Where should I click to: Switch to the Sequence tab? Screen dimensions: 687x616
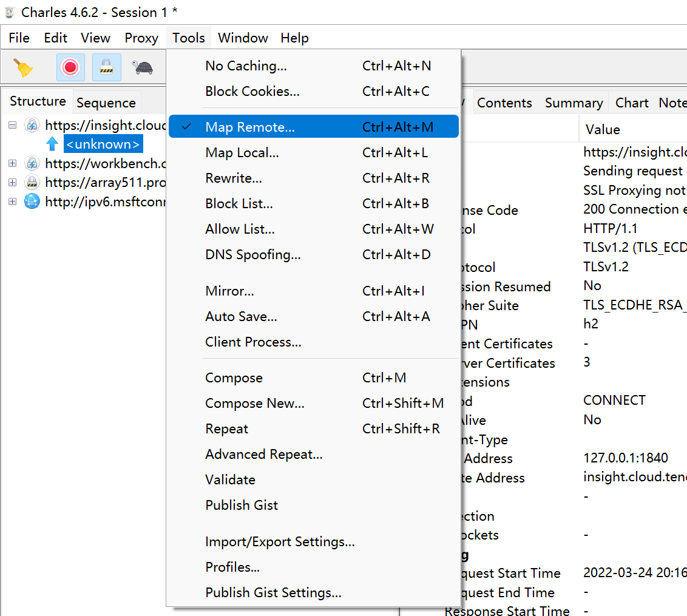(106, 103)
